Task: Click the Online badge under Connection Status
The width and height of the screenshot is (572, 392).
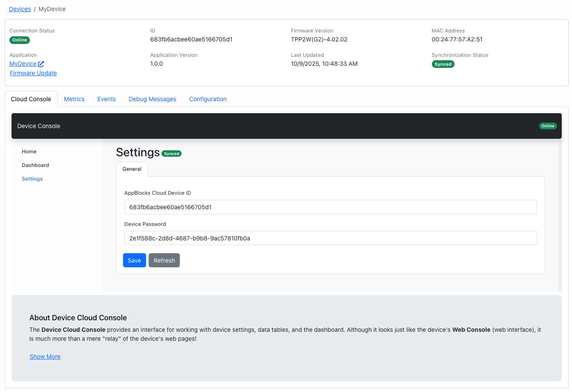Action: (x=20, y=40)
